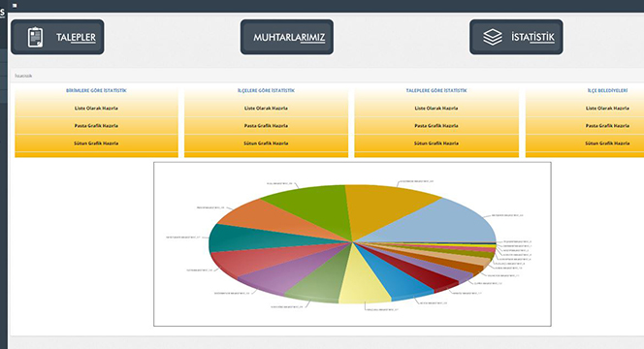Choose Liste Olarak Hazırla under İlçelere Göre İstatistik
This screenshot has height=349, width=644.
[x=266, y=108]
